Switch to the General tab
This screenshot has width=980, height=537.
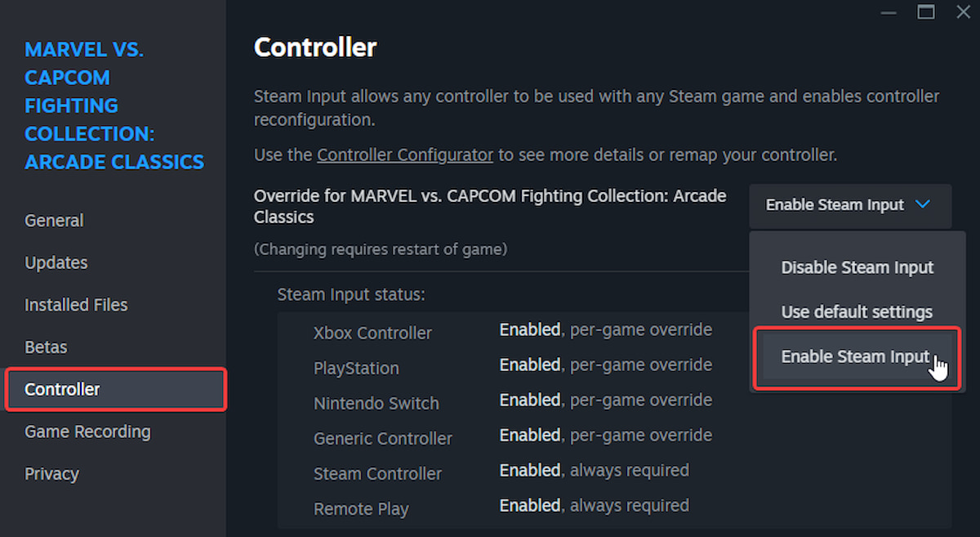(x=54, y=220)
